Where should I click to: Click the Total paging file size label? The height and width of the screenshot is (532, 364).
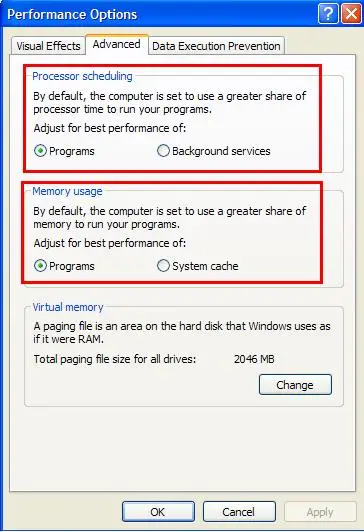coord(115,359)
